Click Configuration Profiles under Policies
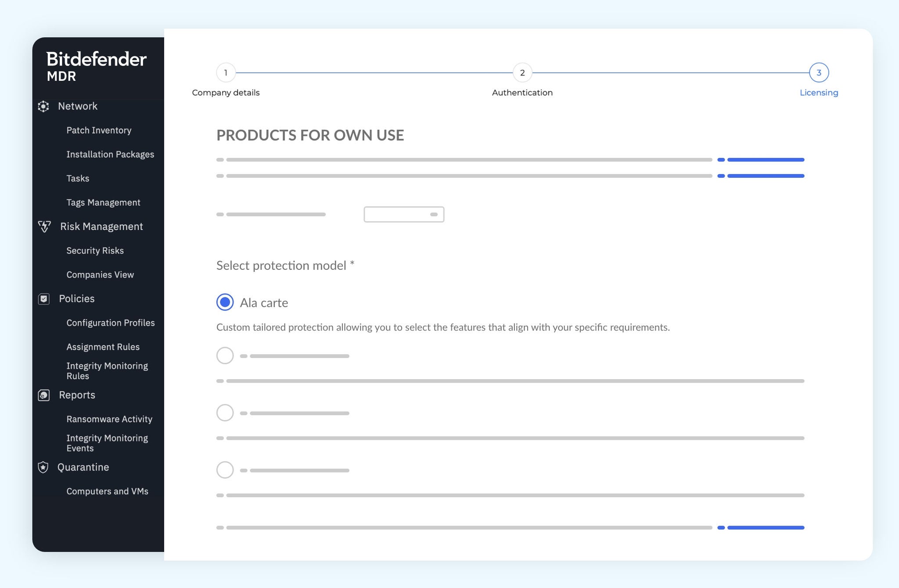The width and height of the screenshot is (899, 588). (x=110, y=322)
